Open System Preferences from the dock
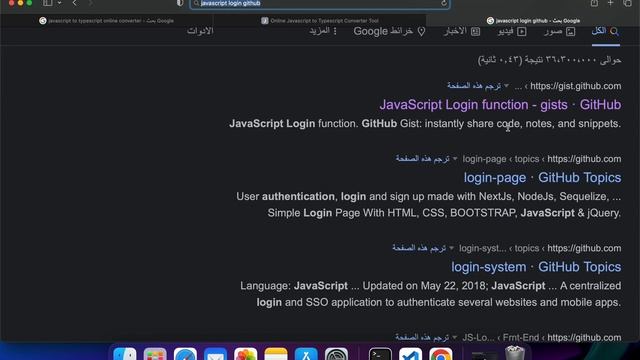Screen dimensions: 640x360 tap(336, 354)
